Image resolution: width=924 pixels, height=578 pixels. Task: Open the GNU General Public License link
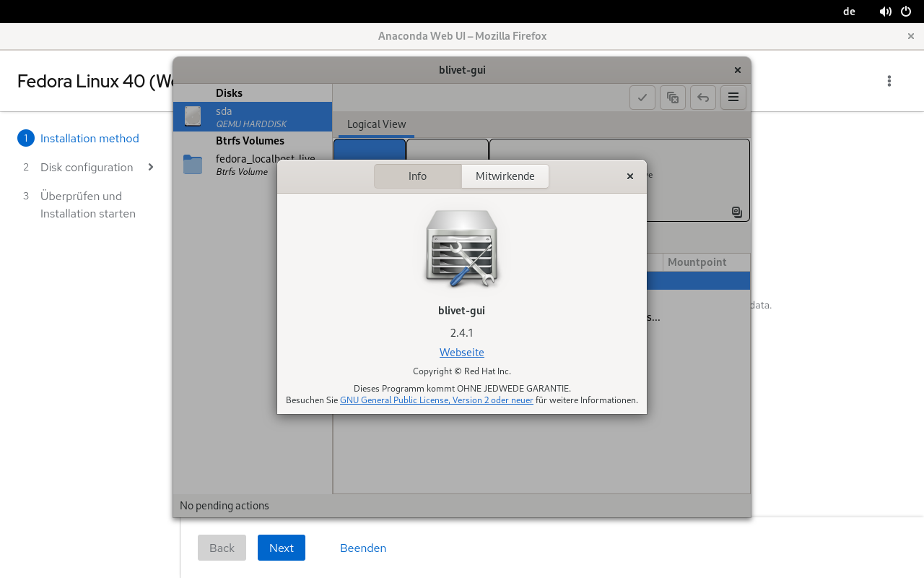(437, 400)
